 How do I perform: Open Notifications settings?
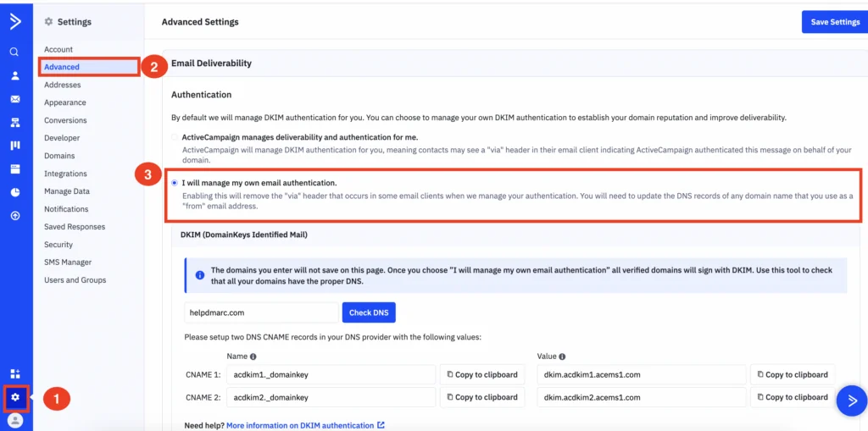pos(66,208)
